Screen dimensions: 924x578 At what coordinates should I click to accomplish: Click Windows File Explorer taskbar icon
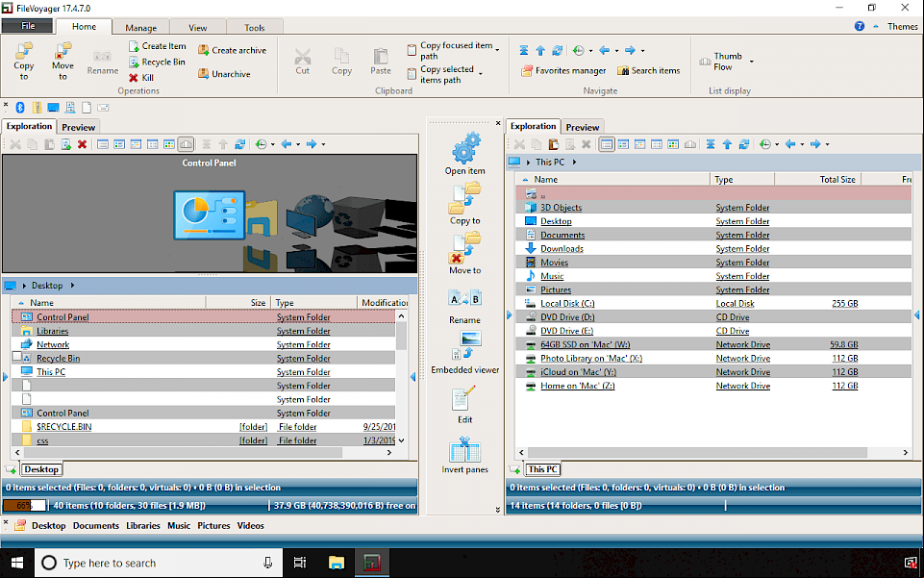[336, 563]
